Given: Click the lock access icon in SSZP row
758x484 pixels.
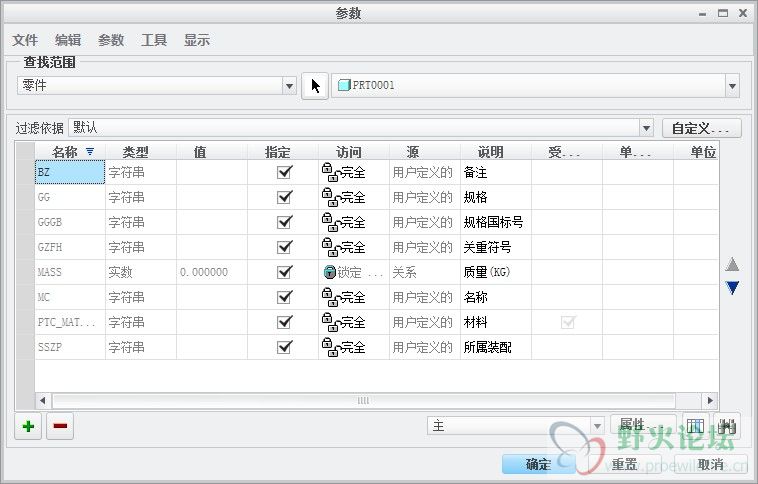Looking at the screenshot, I should [x=330, y=347].
